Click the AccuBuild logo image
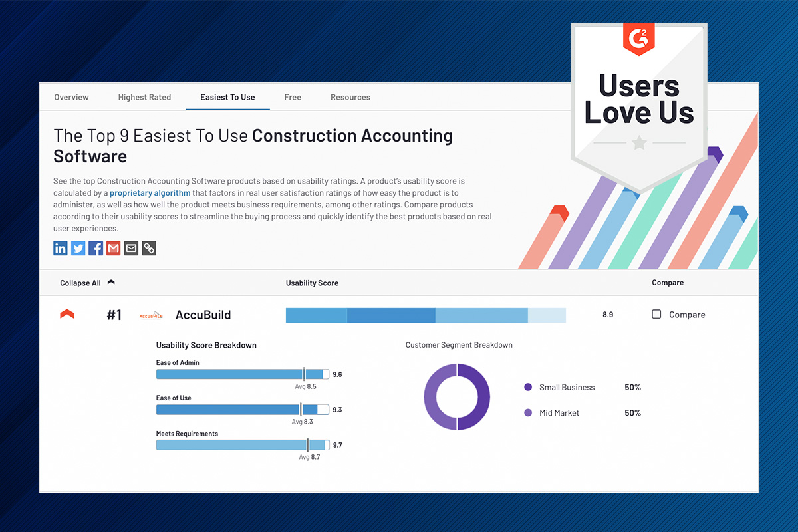The width and height of the screenshot is (798, 532). (x=151, y=315)
